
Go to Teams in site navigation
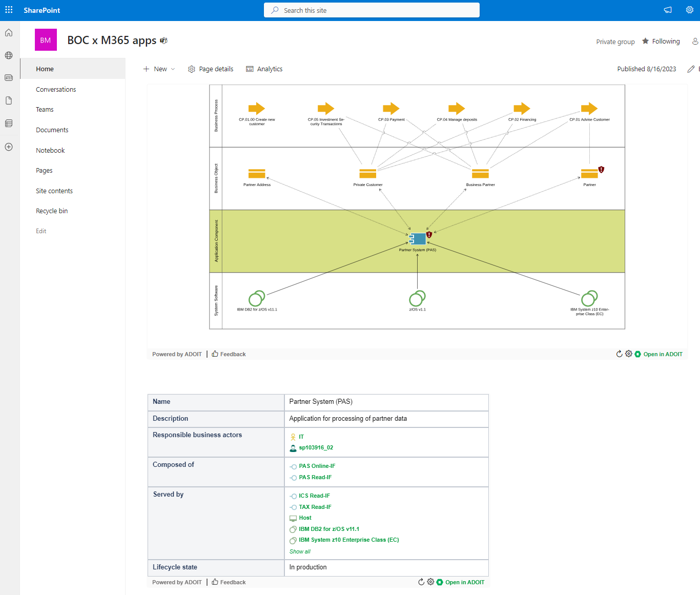pos(45,110)
